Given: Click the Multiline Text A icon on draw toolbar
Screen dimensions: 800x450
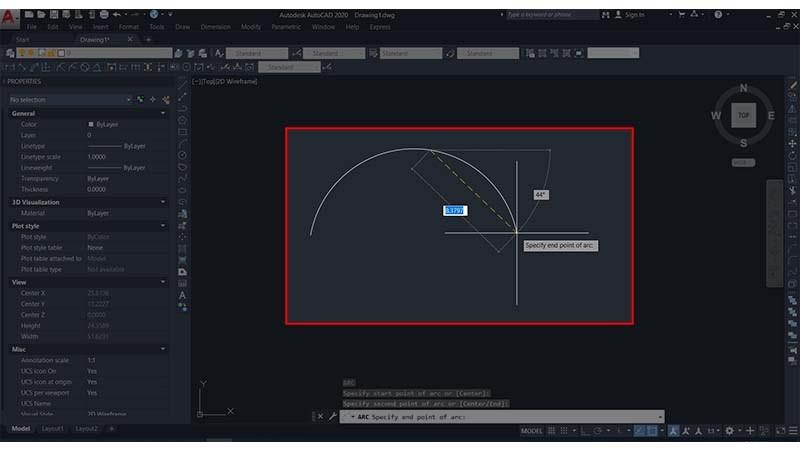Looking at the screenshot, I should pos(182,295).
